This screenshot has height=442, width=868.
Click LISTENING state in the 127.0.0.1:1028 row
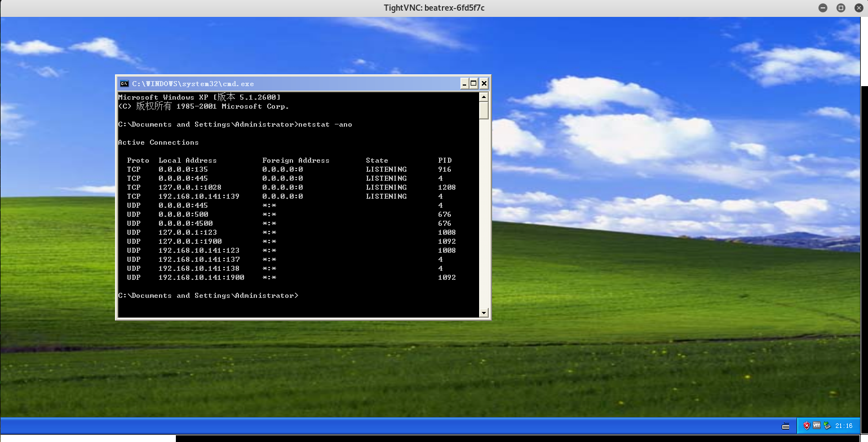[x=386, y=187]
